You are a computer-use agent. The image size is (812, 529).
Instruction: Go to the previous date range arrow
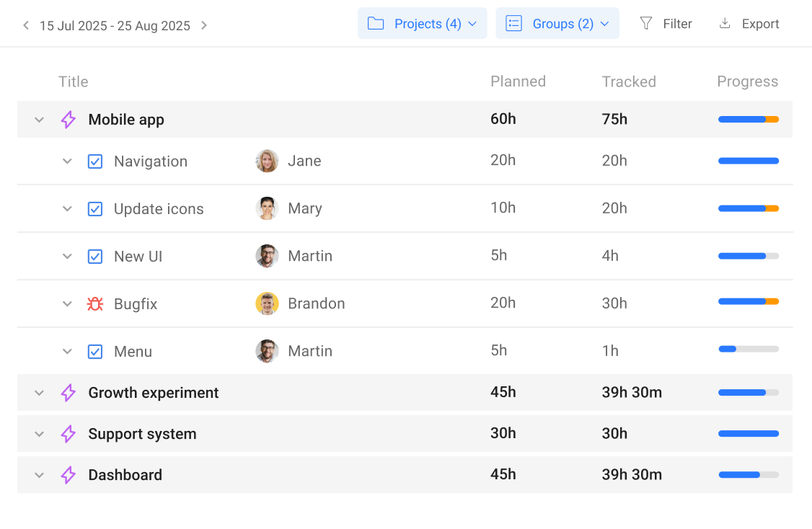pyautogui.click(x=26, y=26)
